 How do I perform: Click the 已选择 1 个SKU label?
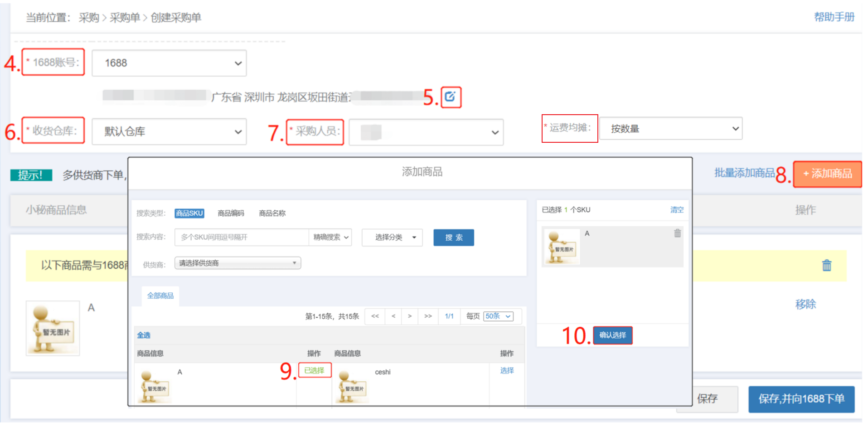tap(566, 210)
